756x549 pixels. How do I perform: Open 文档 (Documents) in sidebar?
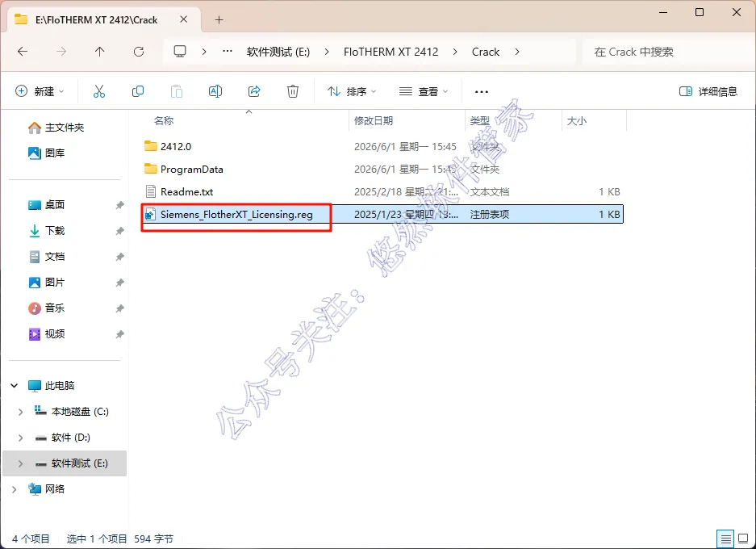46,256
